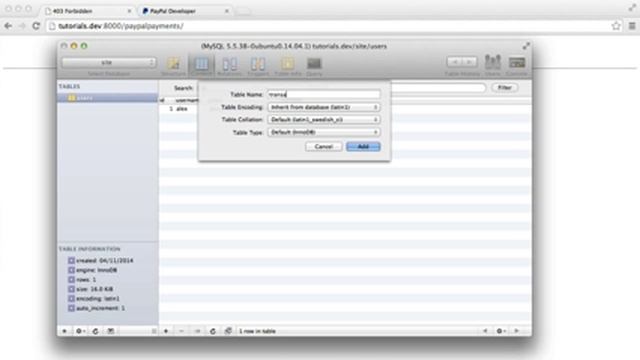The width and height of the screenshot is (640, 360).
Task: Go to next page of rows
Action: coord(516,331)
